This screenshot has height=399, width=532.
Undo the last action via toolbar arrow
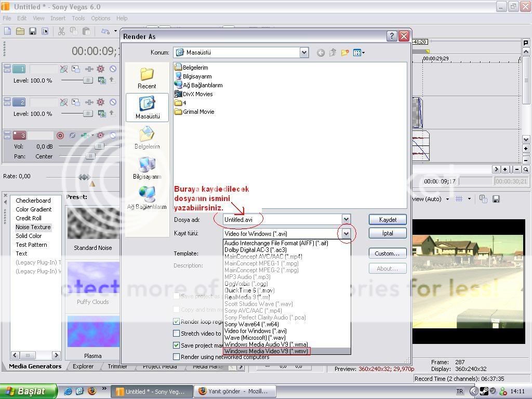(105, 31)
